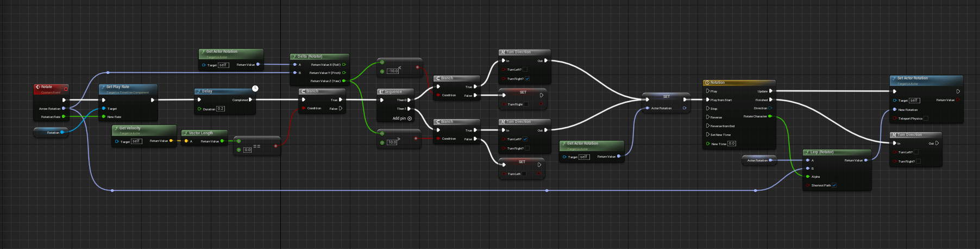This screenshot has height=249, width=980.
Task: Toggle checked Turn Left? on middle Turn Direction node
Action: (525, 139)
